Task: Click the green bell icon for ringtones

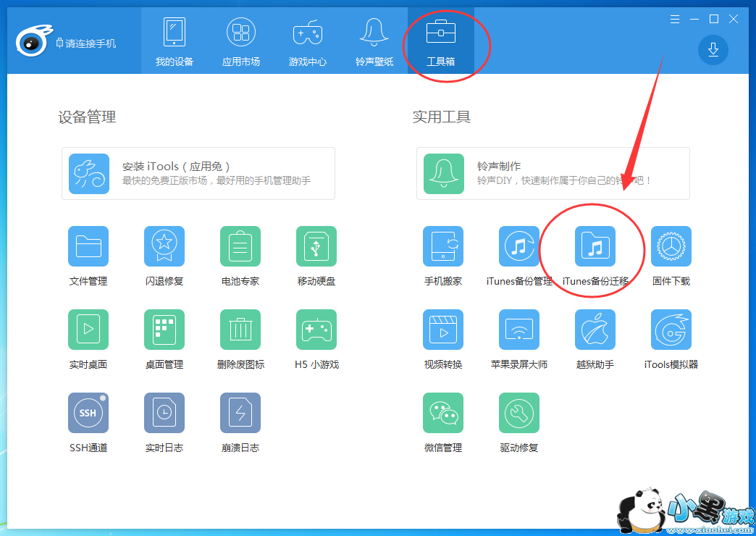Action: click(x=444, y=174)
